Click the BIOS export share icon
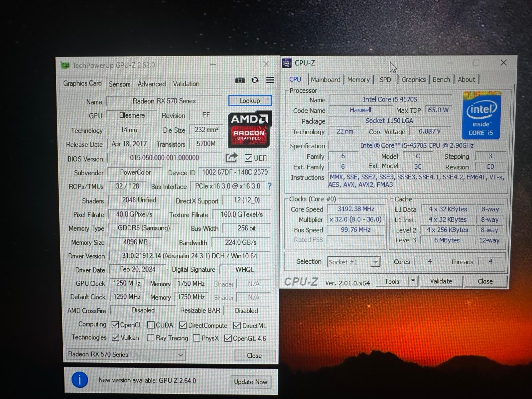Screen dimensions: 532x399 (231, 157)
